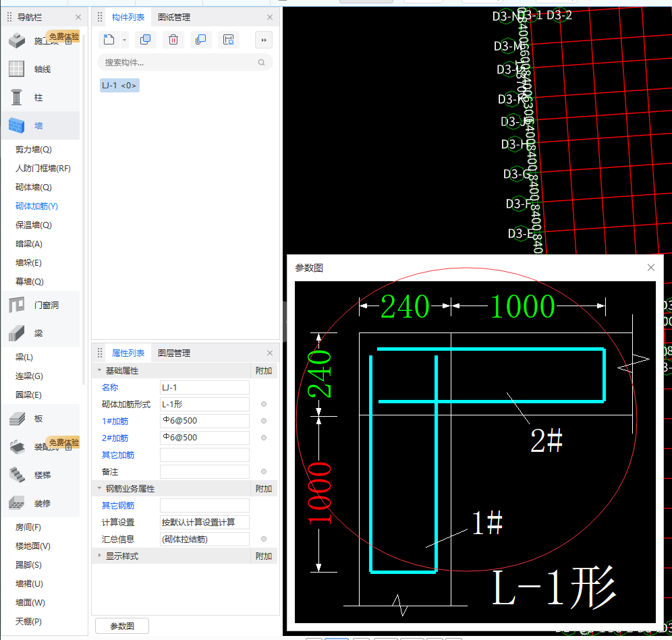Select 踢脚(S) in the navigation
The image size is (672, 640).
tap(28, 565)
